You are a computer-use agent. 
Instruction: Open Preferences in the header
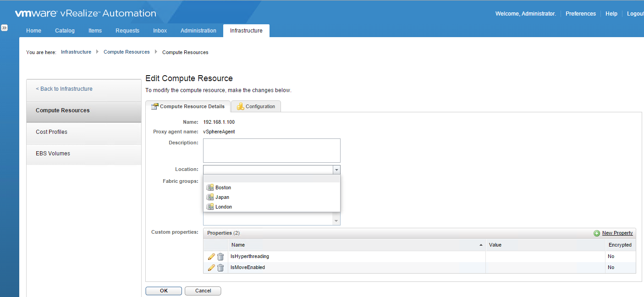click(581, 14)
